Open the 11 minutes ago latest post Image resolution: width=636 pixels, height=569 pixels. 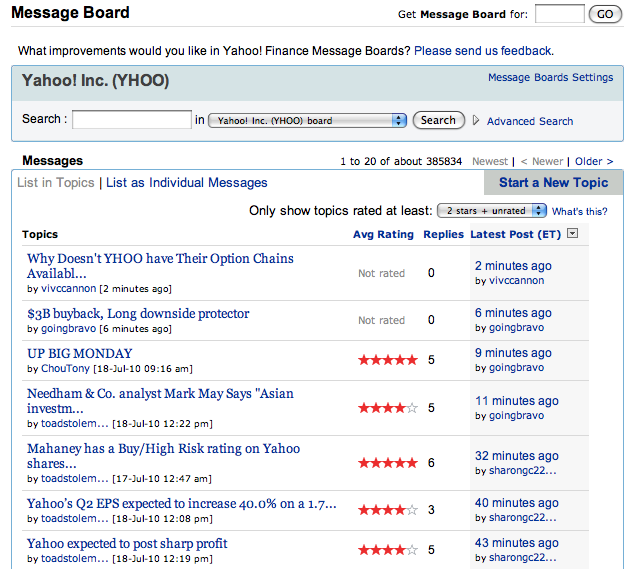(517, 401)
